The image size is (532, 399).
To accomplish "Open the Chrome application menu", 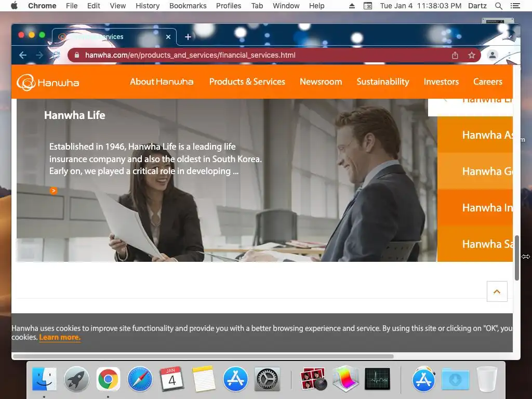I will coord(42,6).
